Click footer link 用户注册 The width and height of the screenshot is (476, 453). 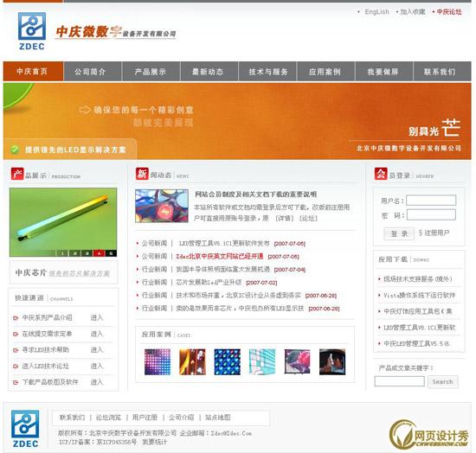[145, 418]
